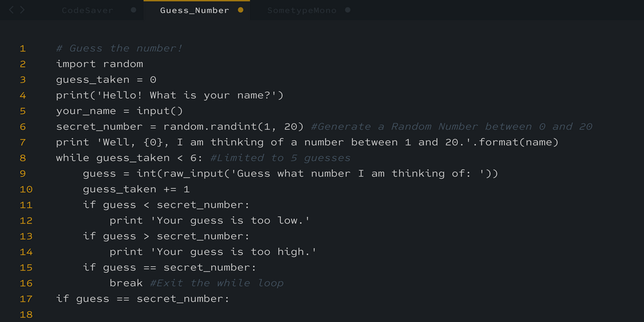Screen dimensions: 644x322
Task: Click the dot on the CodeSaver tab
Action: tap(133, 10)
